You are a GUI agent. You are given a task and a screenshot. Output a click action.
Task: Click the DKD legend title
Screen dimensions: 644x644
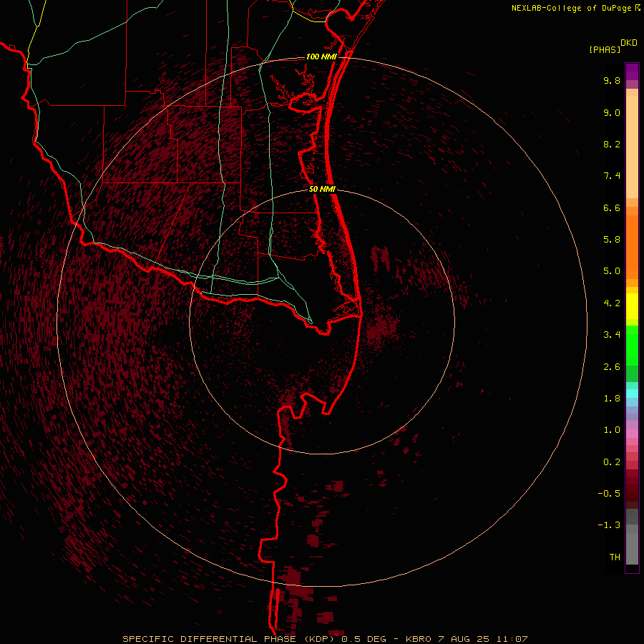[629, 43]
